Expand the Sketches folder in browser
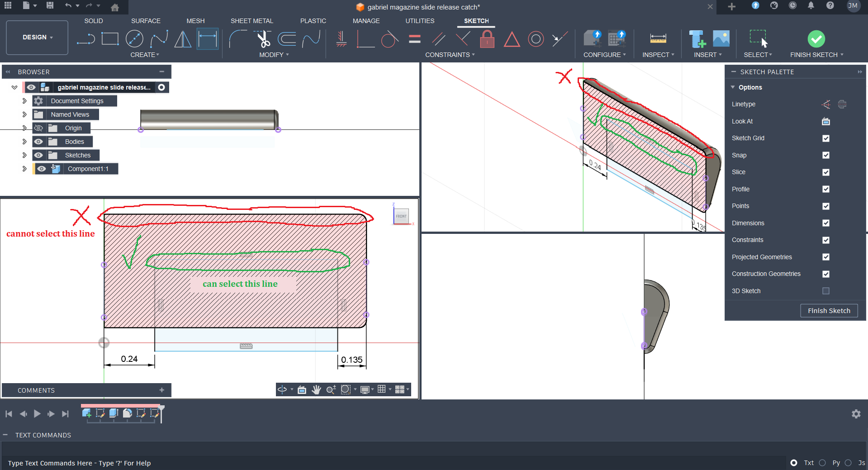Image resolution: width=868 pixels, height=470 pixels. [24, 155]
